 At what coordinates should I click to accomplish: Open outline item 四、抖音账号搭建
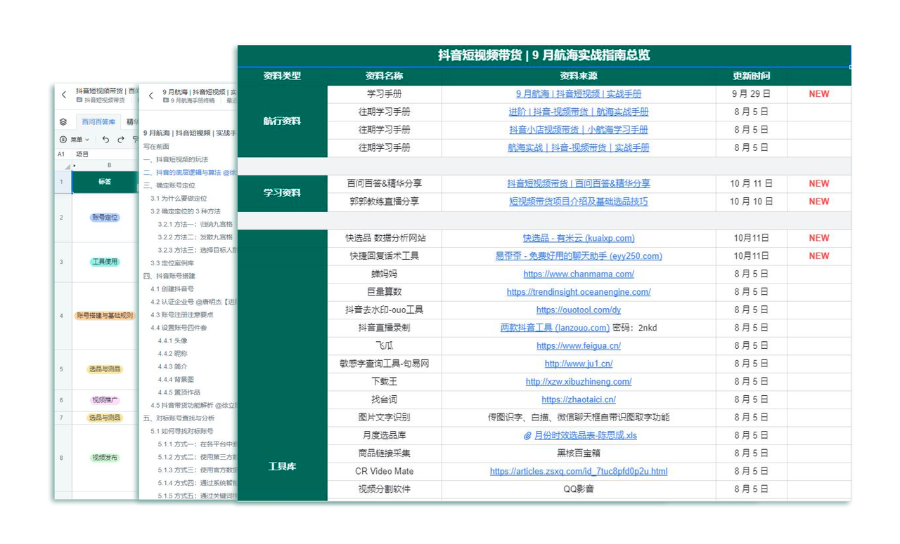point(169,276)
